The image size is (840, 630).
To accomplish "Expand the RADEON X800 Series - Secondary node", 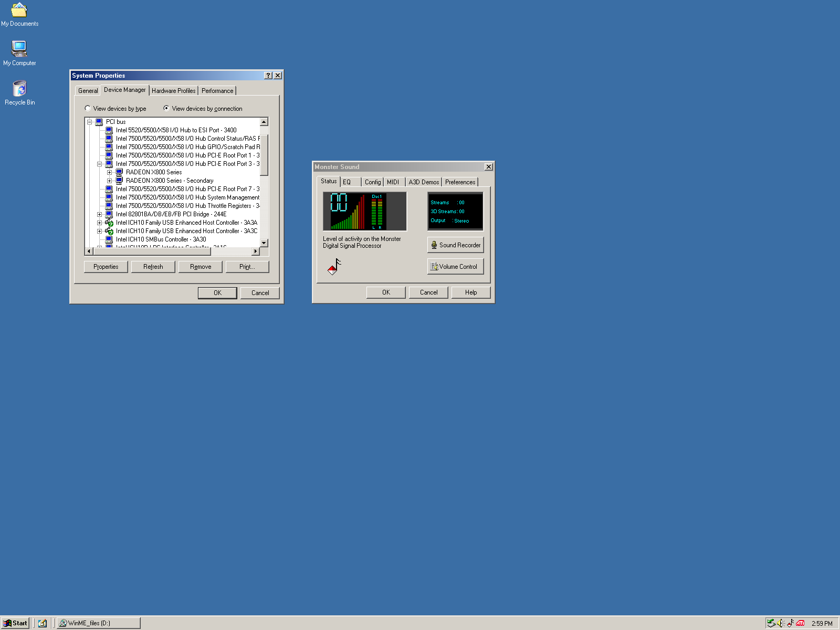I will [109, 181].
